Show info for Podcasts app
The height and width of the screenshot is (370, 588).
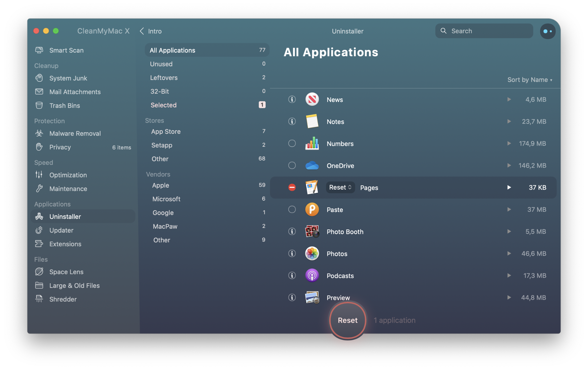292,276
